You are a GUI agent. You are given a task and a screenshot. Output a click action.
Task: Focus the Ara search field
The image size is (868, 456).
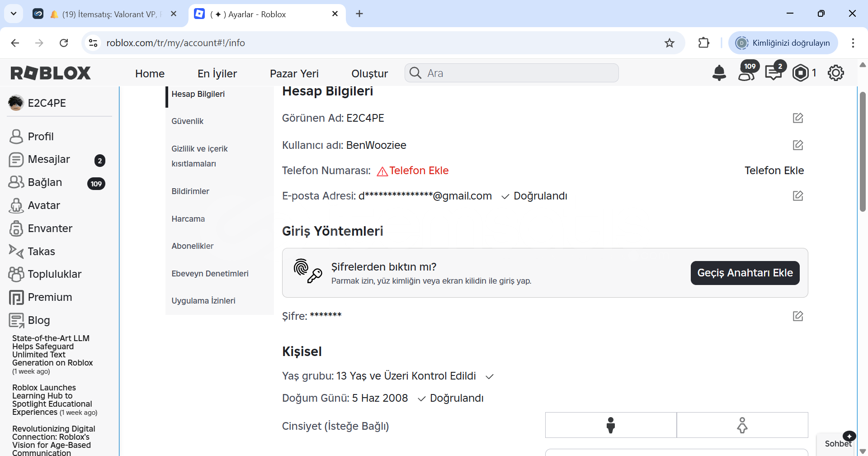512,73
